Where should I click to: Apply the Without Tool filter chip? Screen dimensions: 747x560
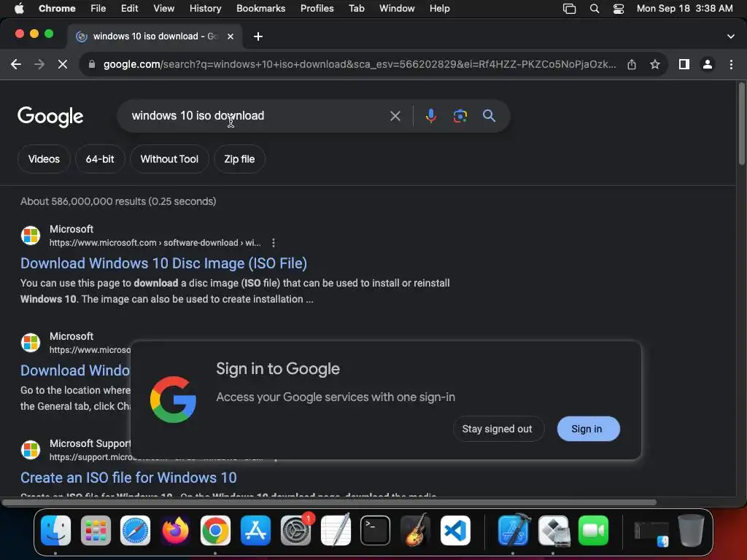[x=169, y=159]
